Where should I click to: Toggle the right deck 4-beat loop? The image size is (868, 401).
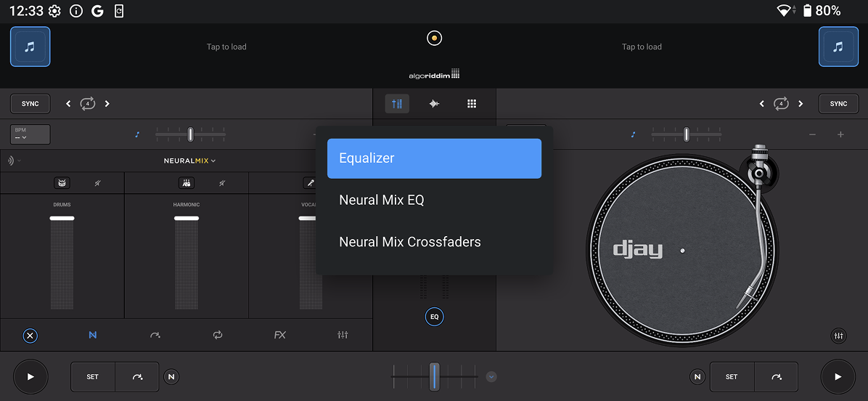pyautogui.click(x=781, y=104)
